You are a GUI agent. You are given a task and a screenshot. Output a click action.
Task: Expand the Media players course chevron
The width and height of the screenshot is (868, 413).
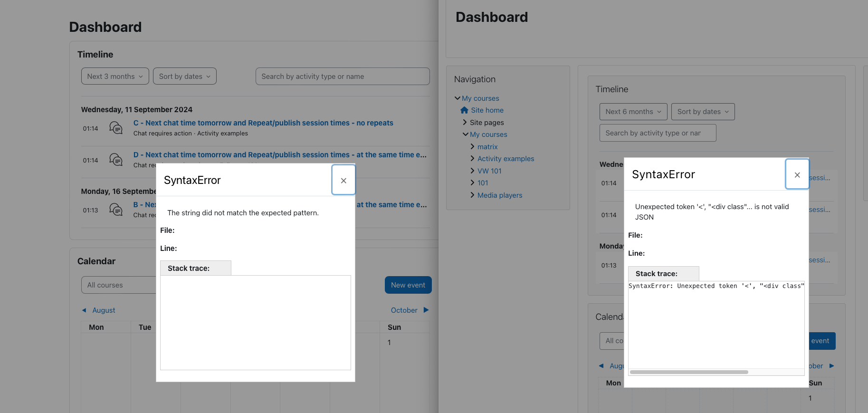pos(472,195)
